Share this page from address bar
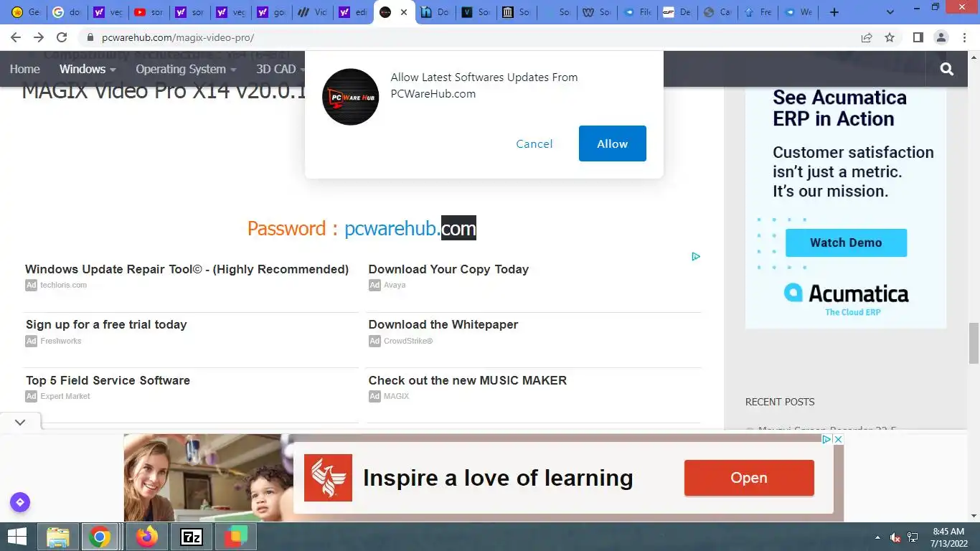The image size is (980, 551). (867, 37)
